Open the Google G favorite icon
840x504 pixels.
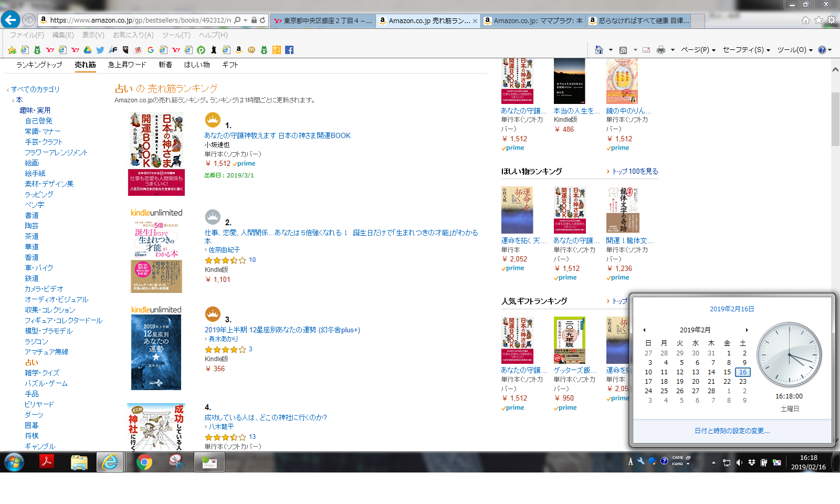[x=151, y=50]
